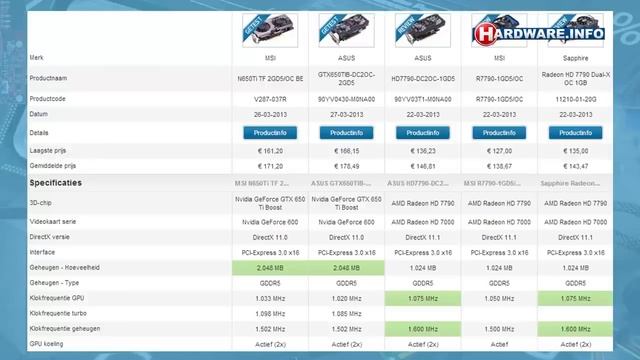Click lowest price € 166,15
Screen dimensions: 640x360
(x=346, y=151)
